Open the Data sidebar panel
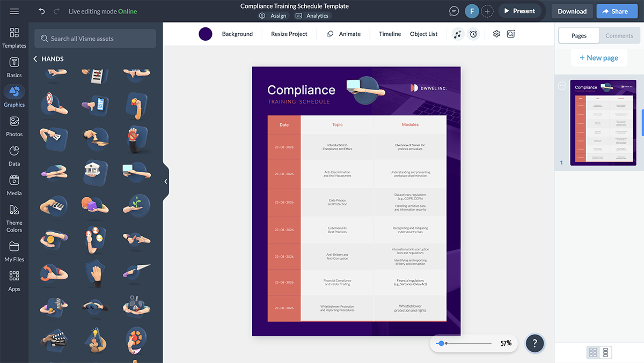This screenshot has width=644, height=363. (x=14, y=156)
